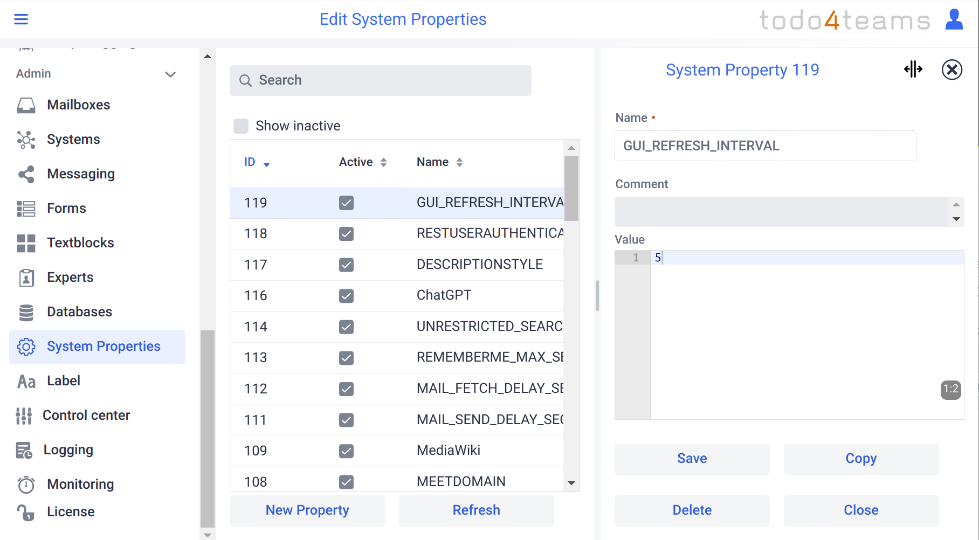Click the todo4teams logo
Viewport: 979px width, 540px height.
click(844, 20)
